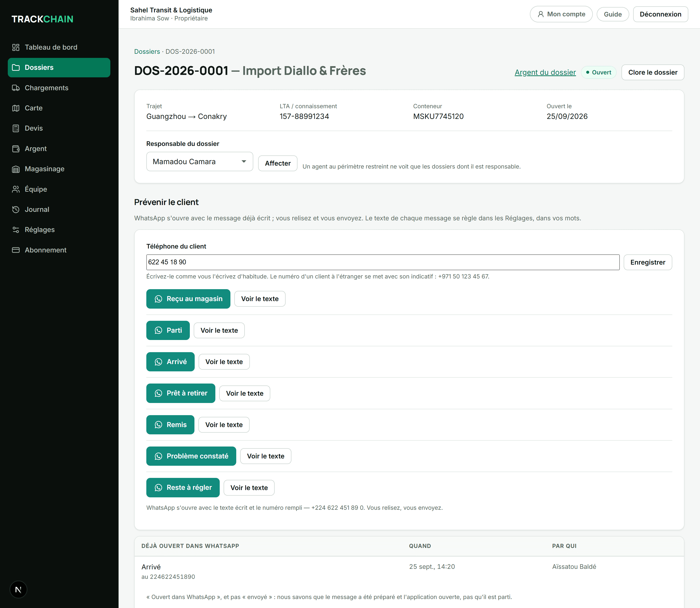This screenshot has width=700, height=608.
Task: Click Voir le texte beside Arrivé
Action: (x=224, y=362)
